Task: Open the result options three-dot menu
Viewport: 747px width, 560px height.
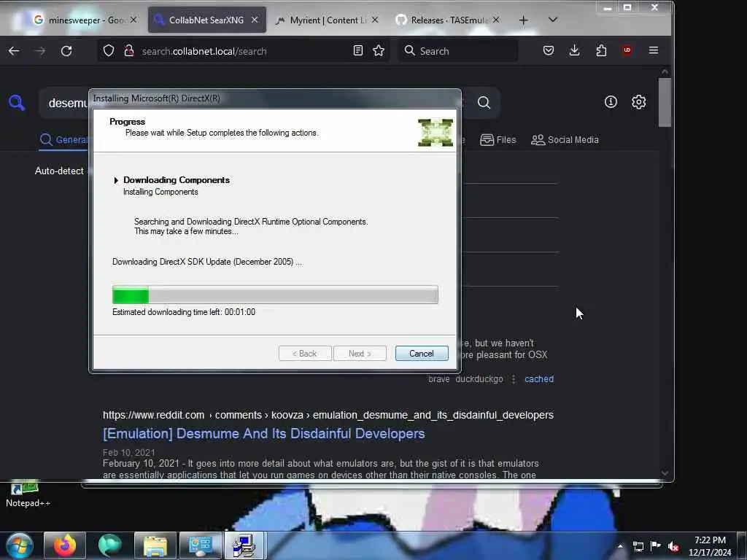Action: click(514, 379)
